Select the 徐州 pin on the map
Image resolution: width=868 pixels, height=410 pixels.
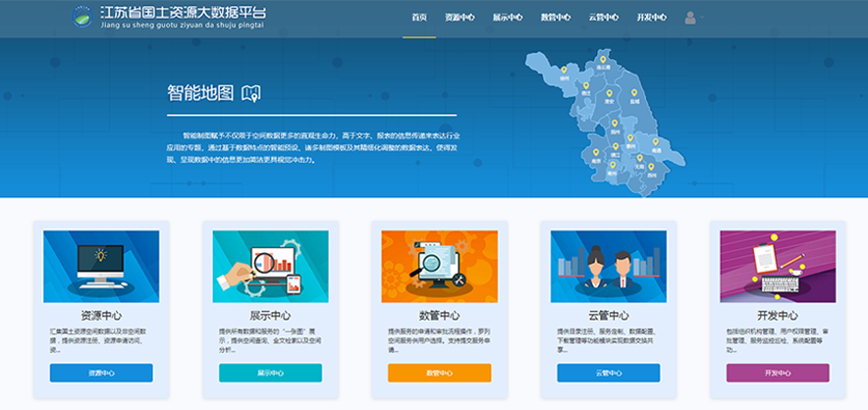click(565, 69)
